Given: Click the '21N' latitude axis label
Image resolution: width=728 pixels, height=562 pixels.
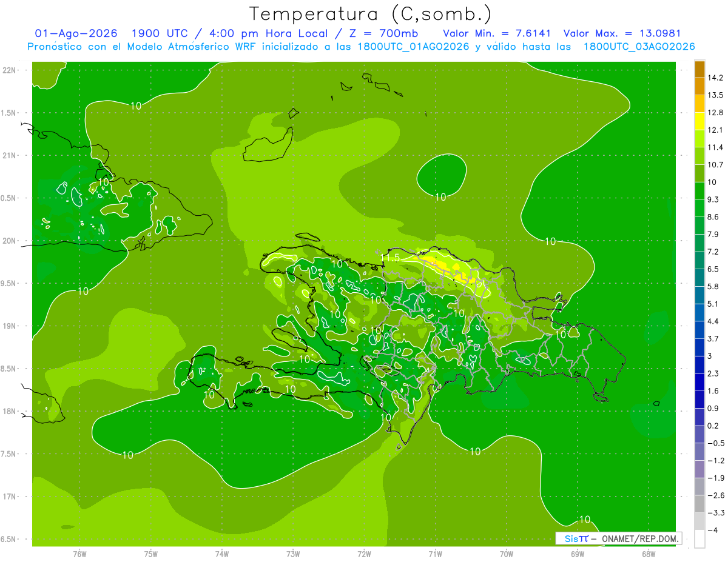Looking at the screenshot, I should [x=10, y=156].
